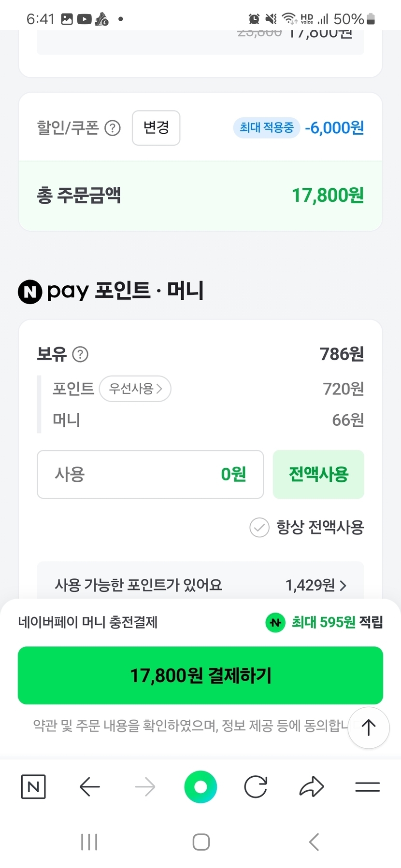The image size is (401, 868).
Task: Tap the help icon next to 할인/쿠폰
Action: [x=113, y=128]
